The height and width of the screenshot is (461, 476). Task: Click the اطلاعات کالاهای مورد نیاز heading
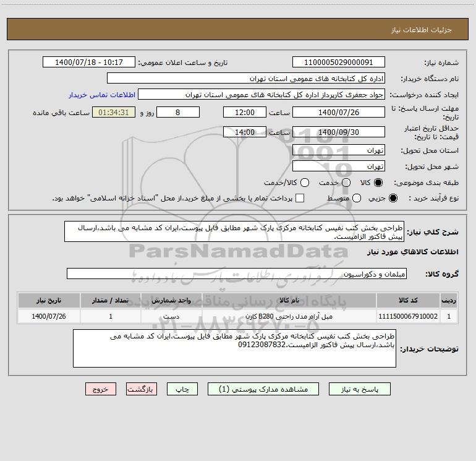click(x=412, y=252)
